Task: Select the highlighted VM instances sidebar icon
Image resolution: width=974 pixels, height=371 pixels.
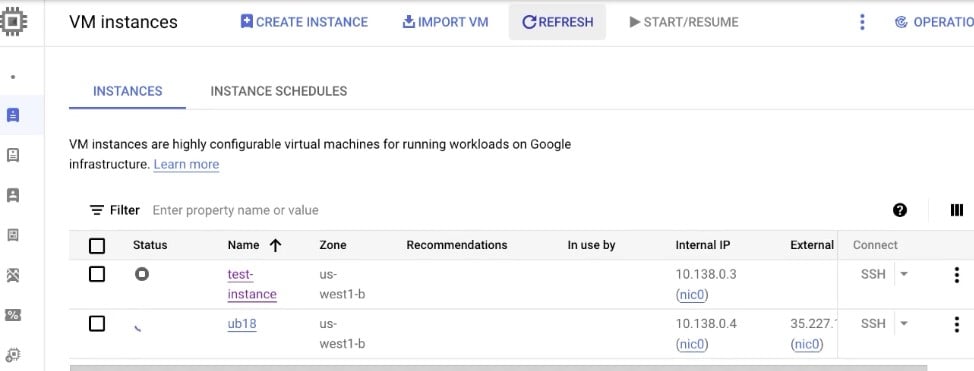Action: (13, 115)
